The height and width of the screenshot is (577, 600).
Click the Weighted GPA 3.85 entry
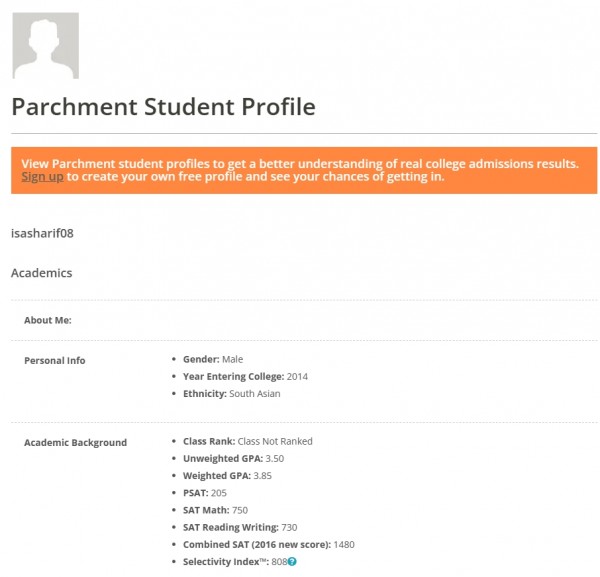click(x=227, y=476)
